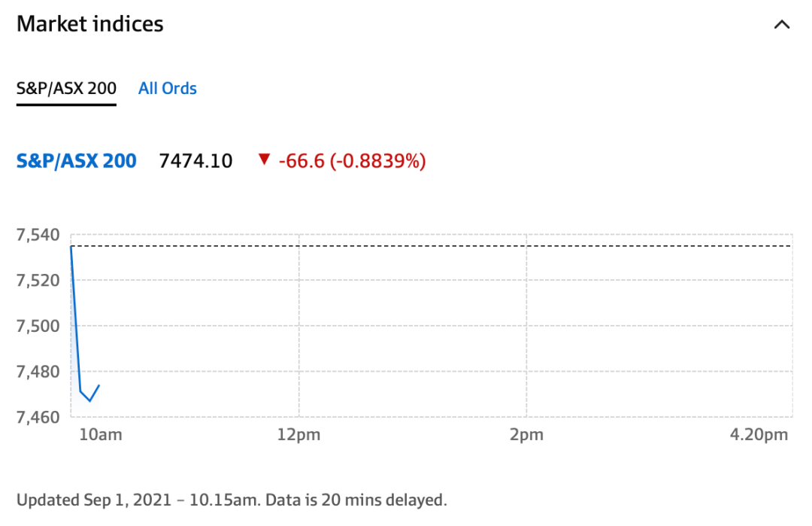Collapse the Market indices section
The image size is (812, 526).
[x=782, y=25]
